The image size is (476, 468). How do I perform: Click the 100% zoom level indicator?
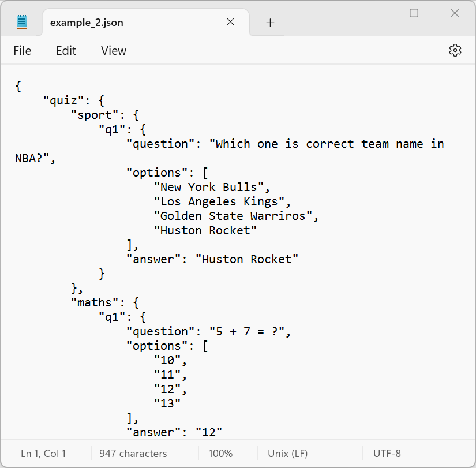(x=220, y=454)
